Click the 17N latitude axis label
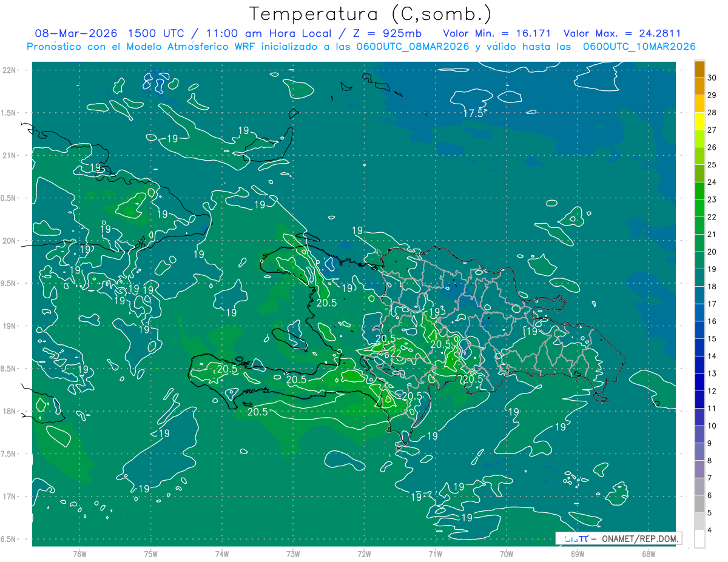This screenshot has width=728, height=562. 9,497
